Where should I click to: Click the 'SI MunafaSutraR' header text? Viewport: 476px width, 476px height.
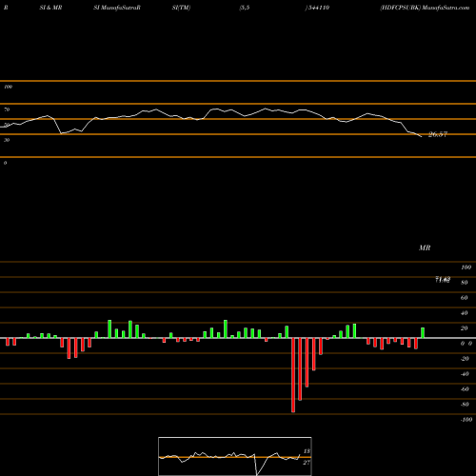pos(117,8)
